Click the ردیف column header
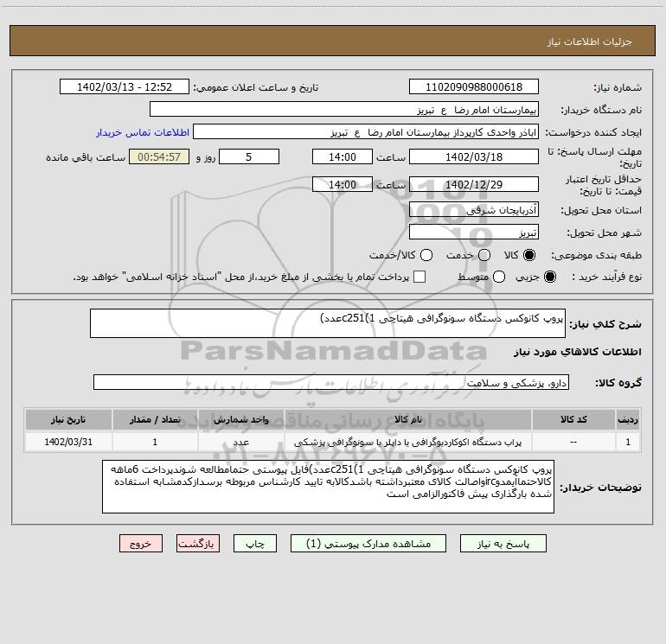The image size is (666, 644). pos(628,420)
